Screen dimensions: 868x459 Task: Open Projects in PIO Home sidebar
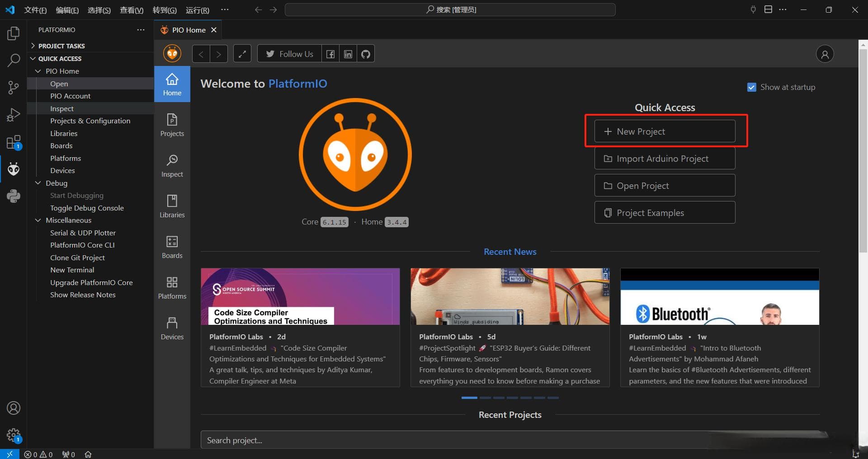[x=172, y=125]
